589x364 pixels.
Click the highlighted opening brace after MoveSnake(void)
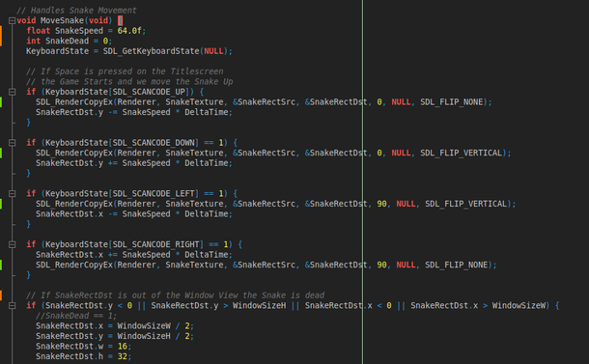point(120,20)
